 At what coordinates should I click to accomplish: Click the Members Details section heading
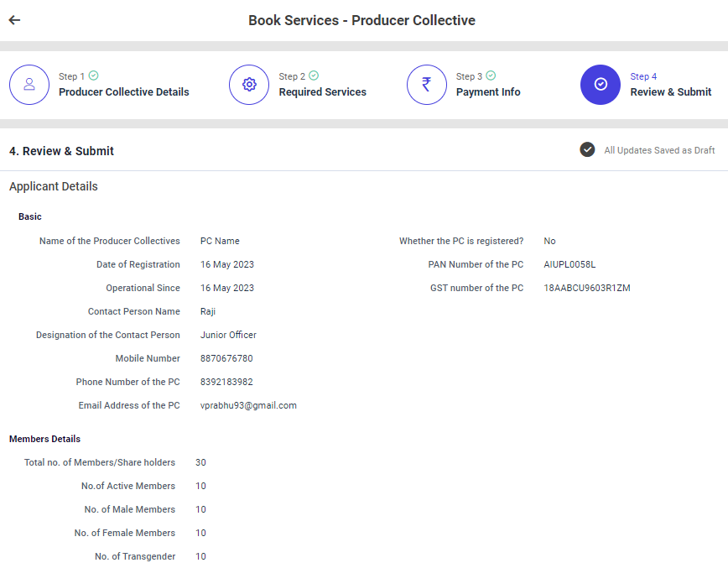pyautogui.click(x=44, y=439)
